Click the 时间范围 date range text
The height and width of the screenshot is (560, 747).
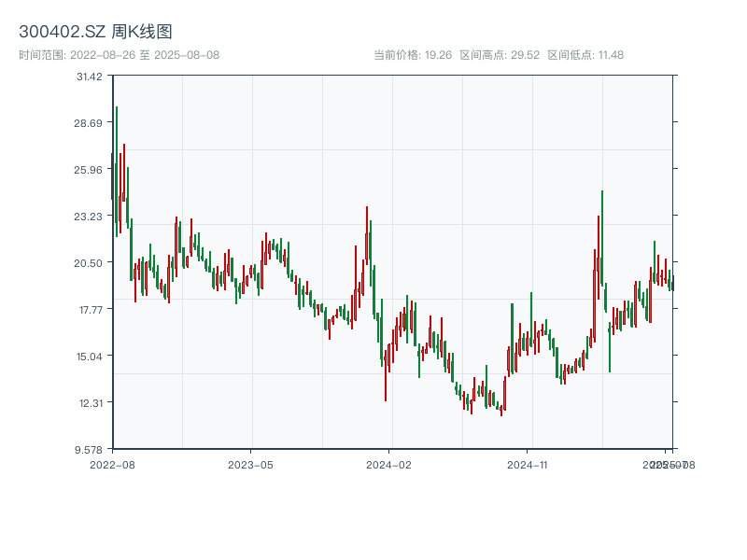click(x=120, y=55)
